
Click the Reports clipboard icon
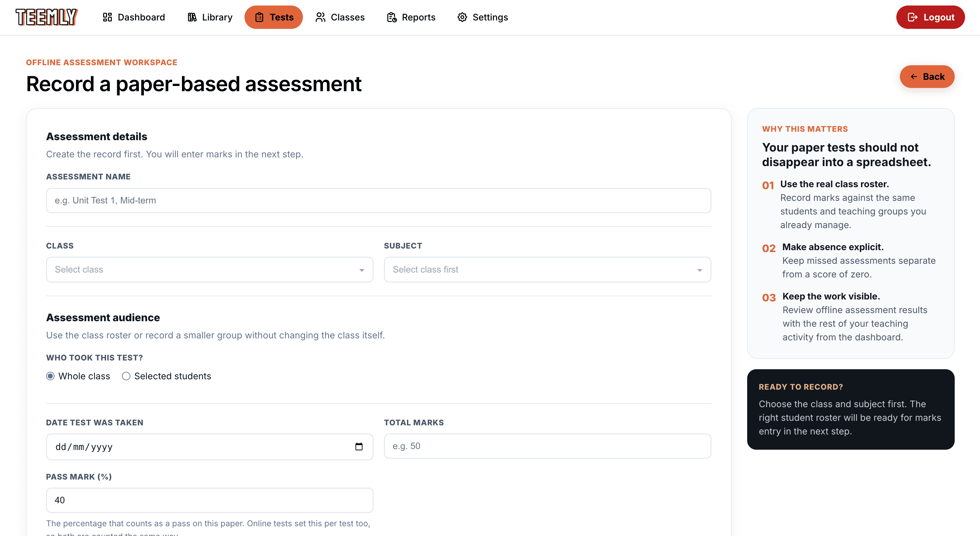point(391,17)
